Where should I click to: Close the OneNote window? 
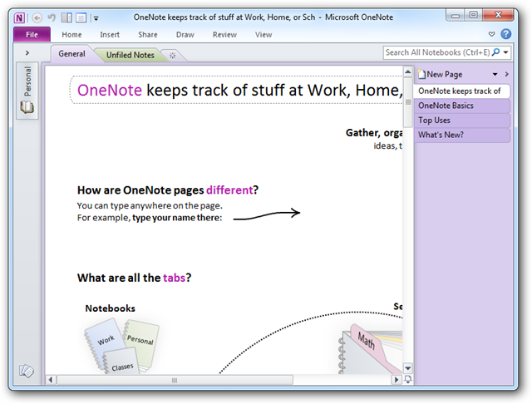click(498, 15)
